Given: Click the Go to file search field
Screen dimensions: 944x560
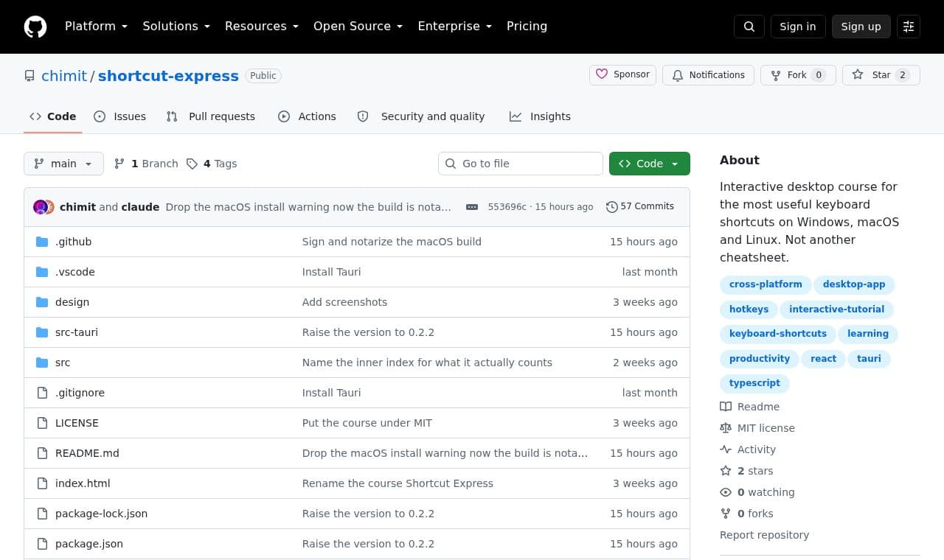Looking at the screenshot, I should (x=521, y=164).
